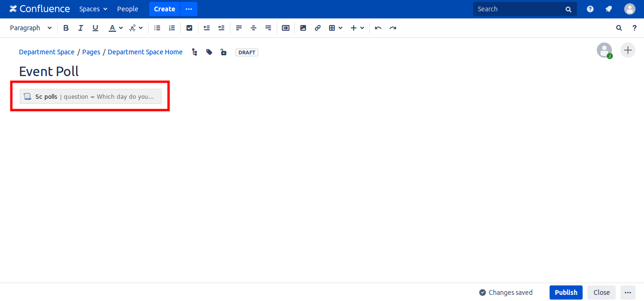The height and width of the screenshot is (301, 644).
Task: Click the page layout icon
Action: 286,28
